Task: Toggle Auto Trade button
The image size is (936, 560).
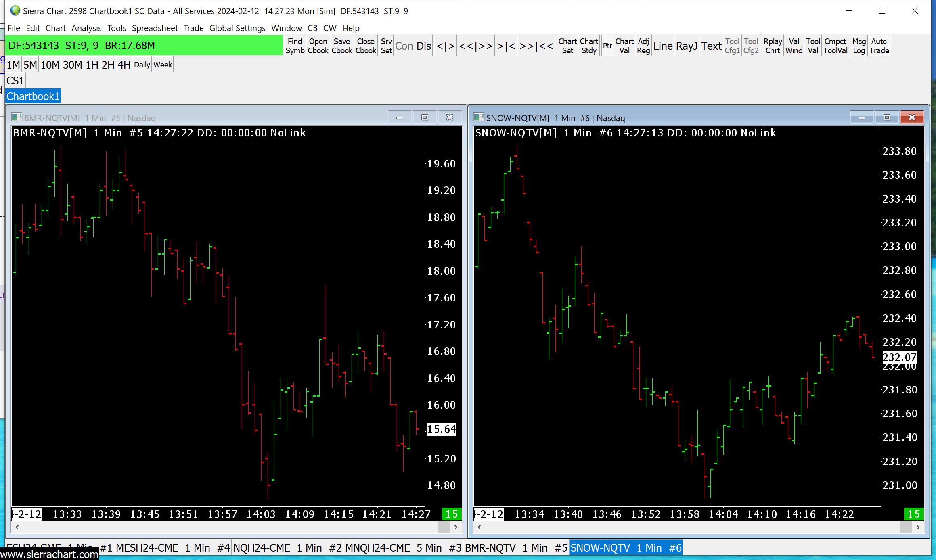Action: click(879, 46)
